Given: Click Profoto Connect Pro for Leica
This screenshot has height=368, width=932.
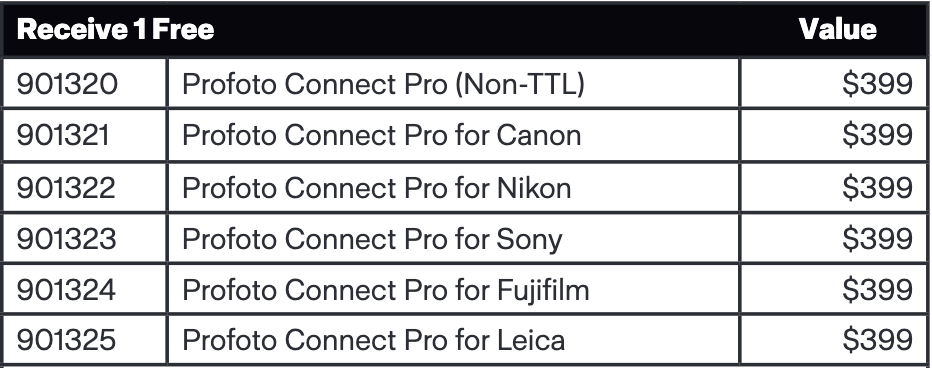Looking at the screenshot, I should 373,340.
